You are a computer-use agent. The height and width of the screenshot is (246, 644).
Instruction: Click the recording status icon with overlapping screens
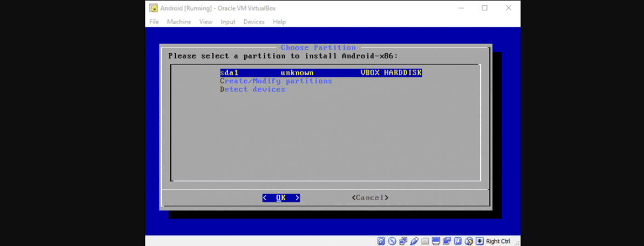point(447,241)
